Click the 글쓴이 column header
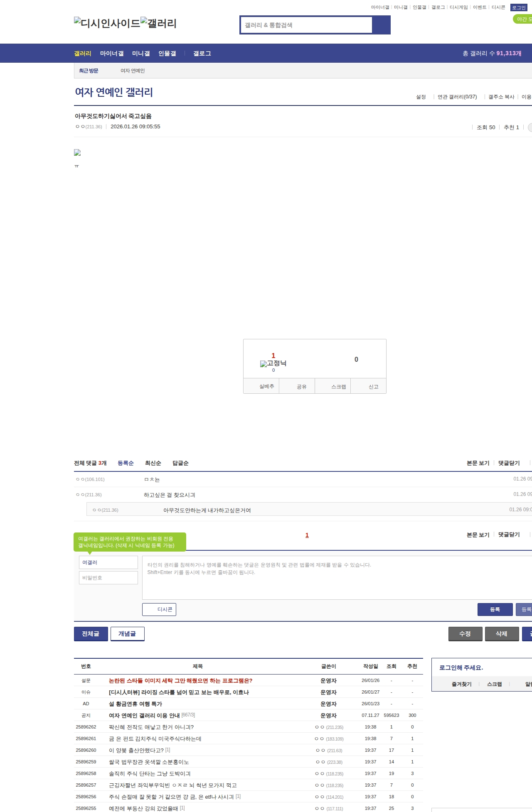 pyautogui.click(x=329, y=666)
